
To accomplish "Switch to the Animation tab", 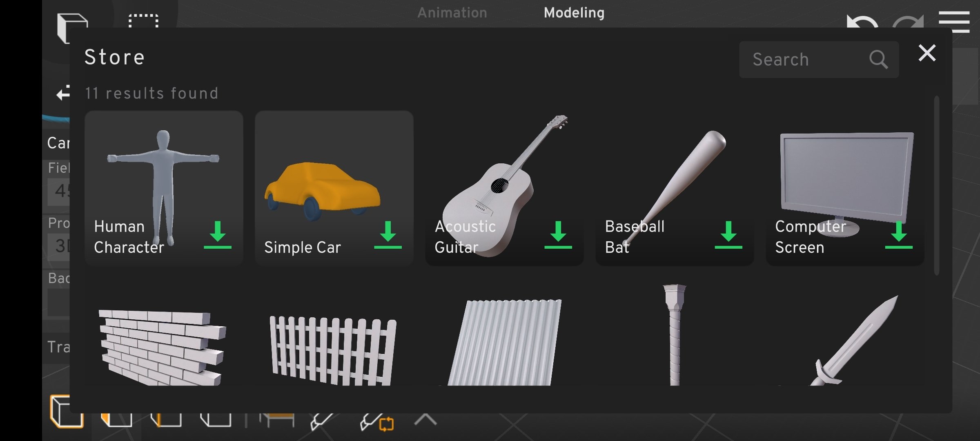I will coord(452,13).
